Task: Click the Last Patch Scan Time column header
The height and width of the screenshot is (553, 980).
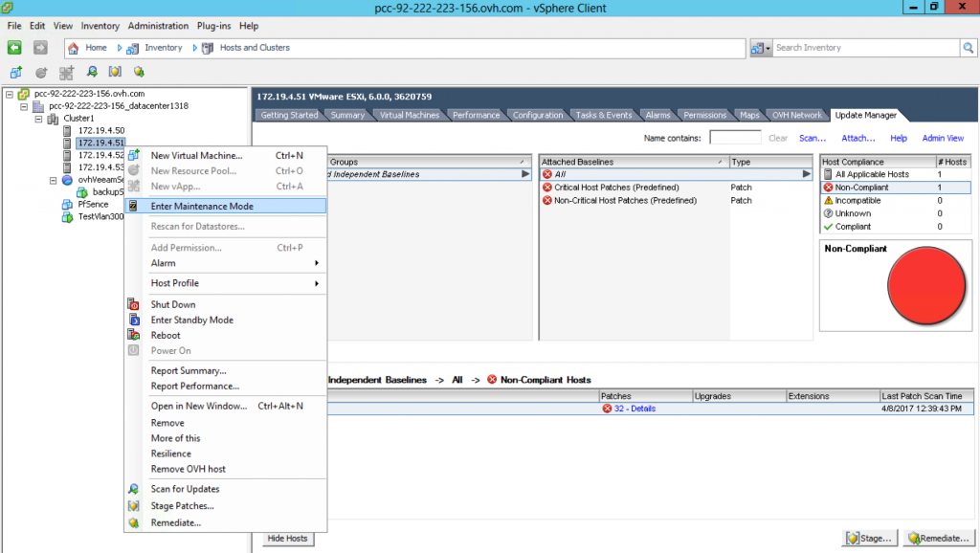Action: point(925,396)
